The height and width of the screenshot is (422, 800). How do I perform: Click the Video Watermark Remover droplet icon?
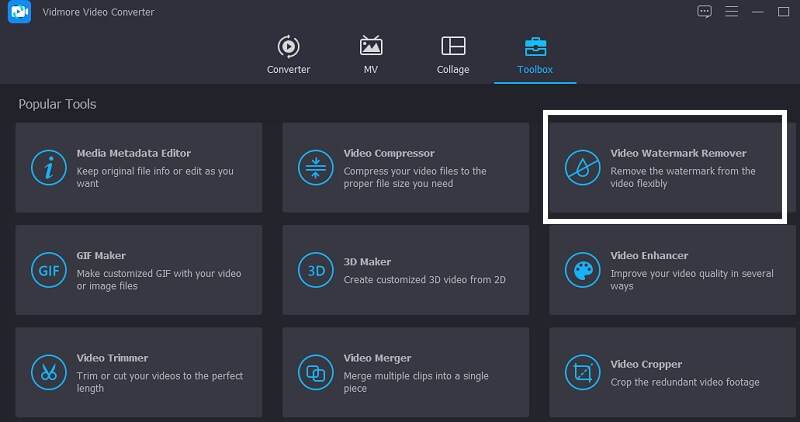click(x=581, y=168)
